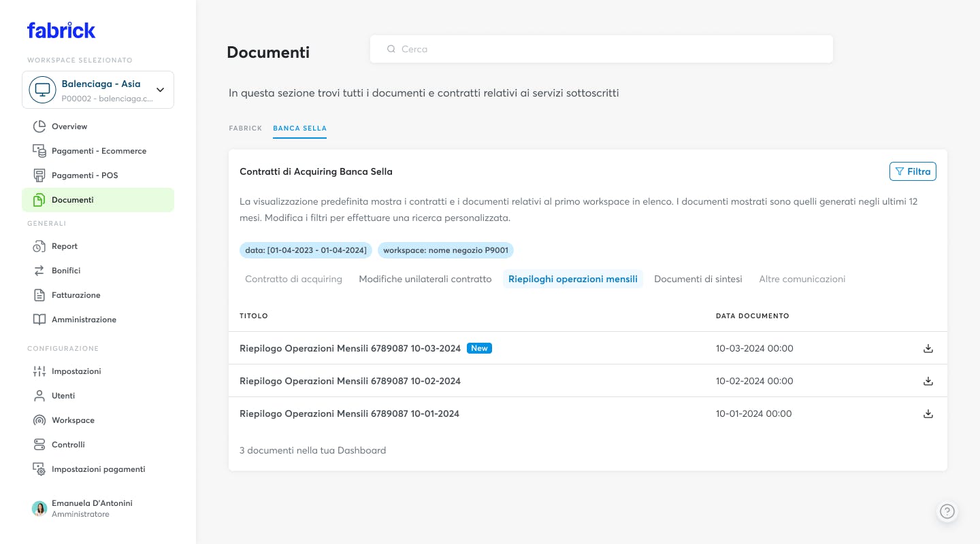Click the DATA DOCUMENTO column header
980x544 pixels.
753,316
